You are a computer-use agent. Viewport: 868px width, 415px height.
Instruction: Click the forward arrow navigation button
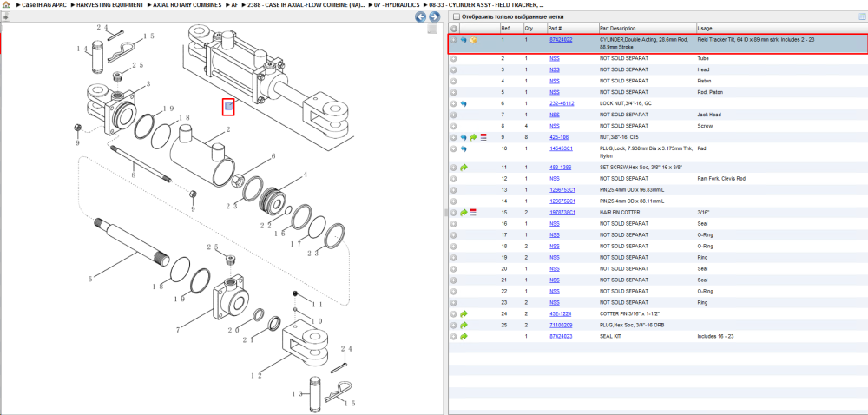[435, 17]
